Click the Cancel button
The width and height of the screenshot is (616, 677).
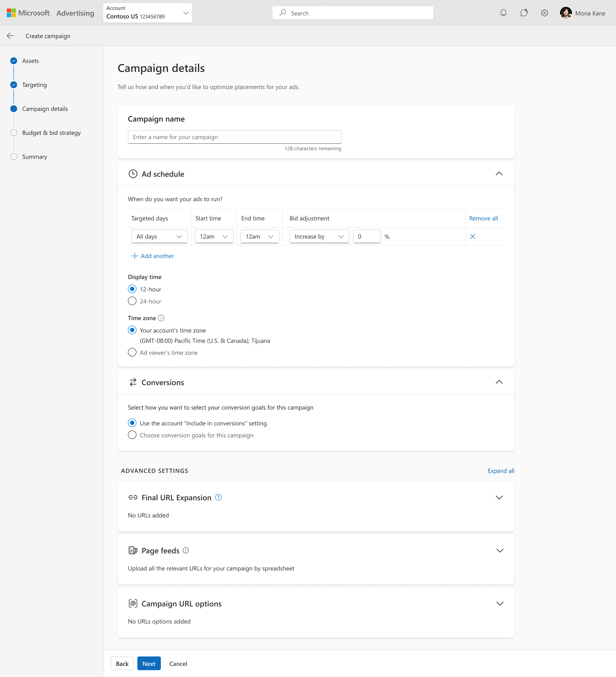(178, 663)
